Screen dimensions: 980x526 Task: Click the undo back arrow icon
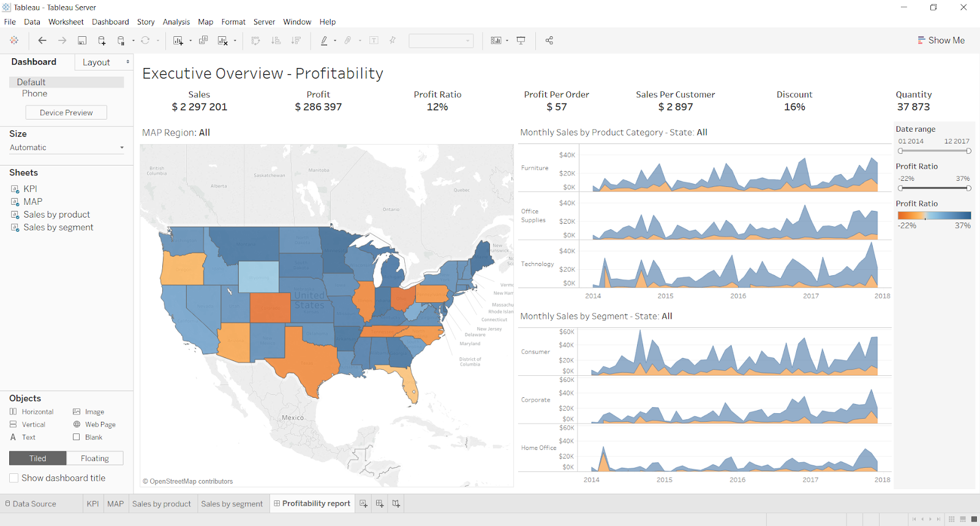click(42, 40)
